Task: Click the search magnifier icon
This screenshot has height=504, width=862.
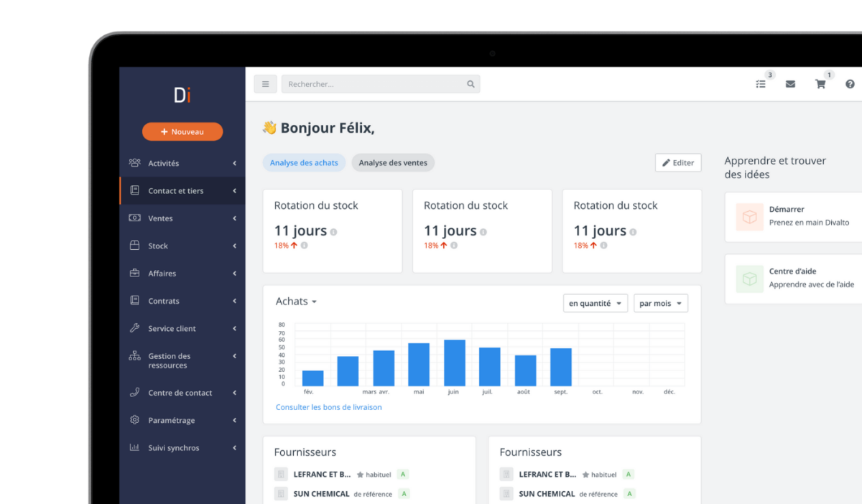Action: [471, 84]
